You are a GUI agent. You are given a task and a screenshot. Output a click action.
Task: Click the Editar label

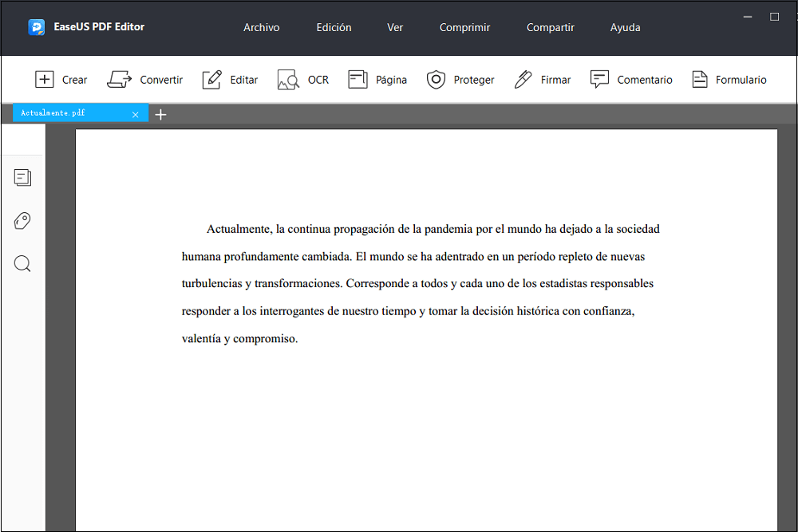click(243, 80)
